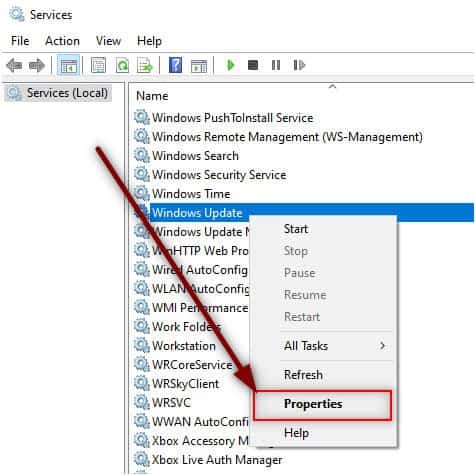Select the Windows Search service
475x475 pixels.
click(195, 156)
